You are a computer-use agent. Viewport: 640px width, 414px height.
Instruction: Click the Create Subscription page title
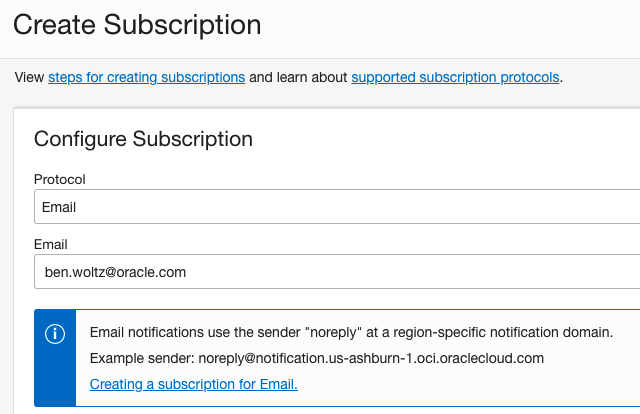[x=138, y=24]
